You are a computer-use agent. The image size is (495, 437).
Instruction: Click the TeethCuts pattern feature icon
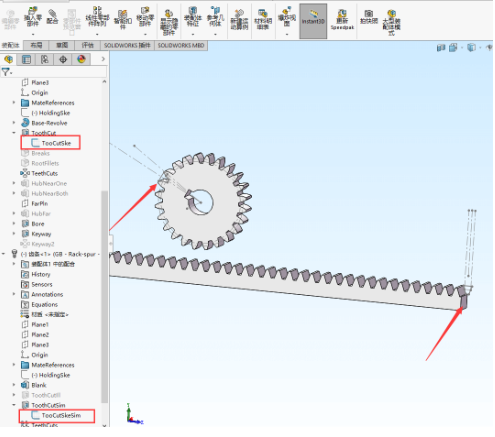coord(25,173)
